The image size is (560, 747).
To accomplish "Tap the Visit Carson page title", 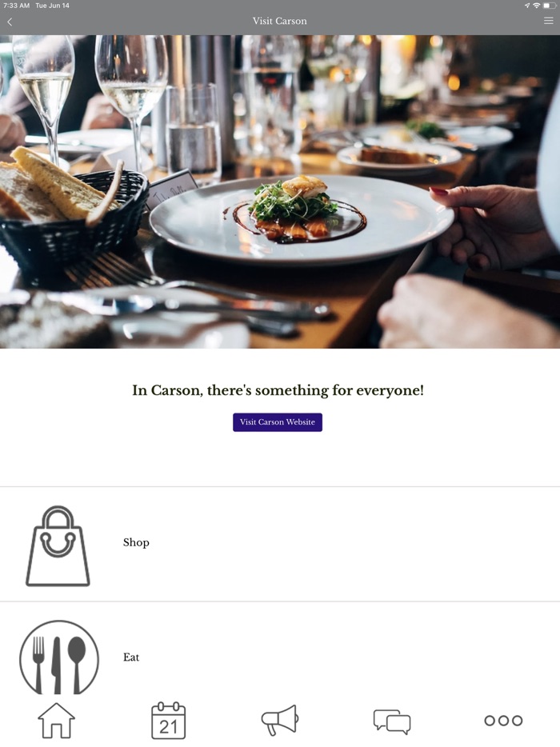I will click(280, 21).
